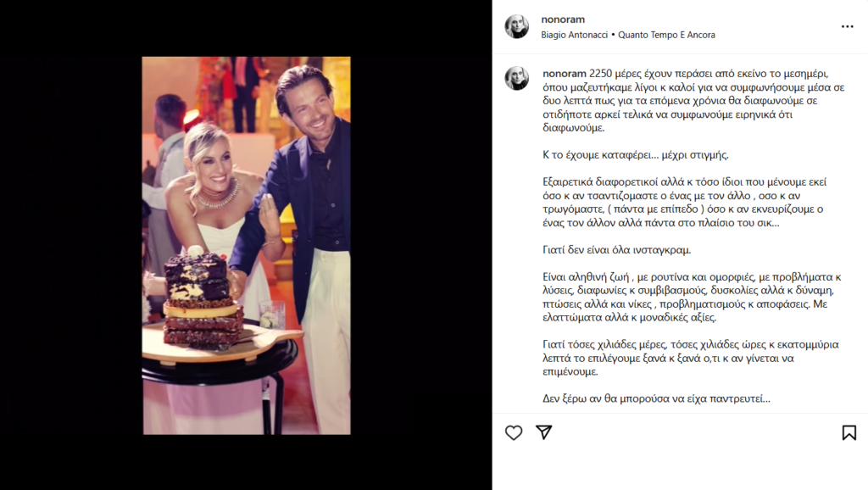Click the caption line about ινσταγκραμ
The height and width of the screenshot is (490, 868).
click(x=617, y=250)
